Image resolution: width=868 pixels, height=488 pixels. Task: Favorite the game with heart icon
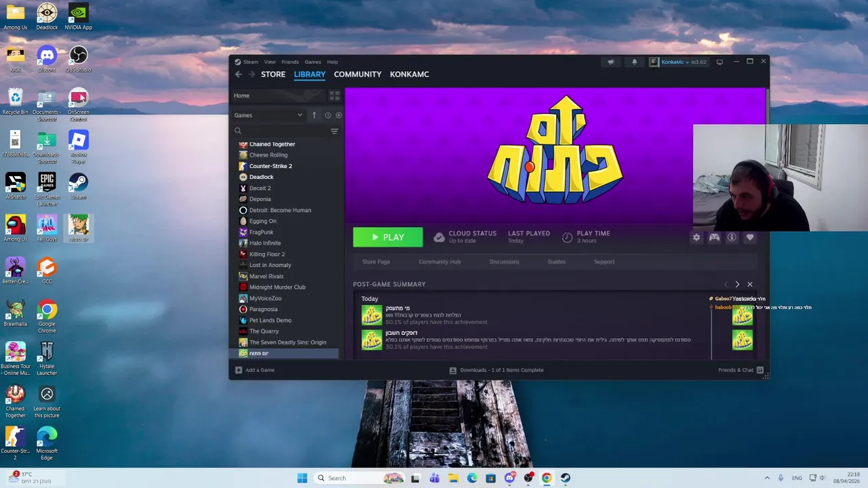(x=750, y=237)
